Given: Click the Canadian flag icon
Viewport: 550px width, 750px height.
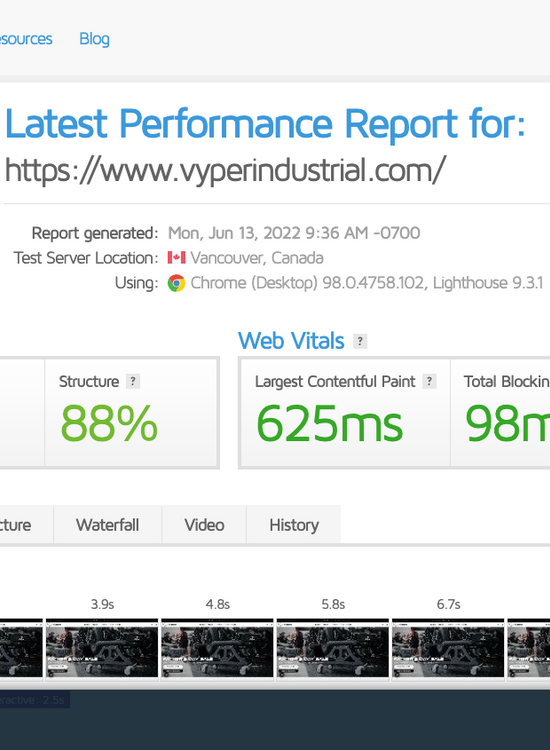Looking at the screenshot, I should click(x=176, y=258).
